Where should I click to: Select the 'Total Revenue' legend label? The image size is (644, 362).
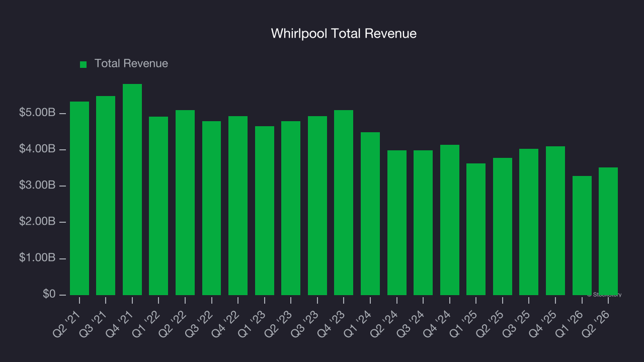coord(131,64)
